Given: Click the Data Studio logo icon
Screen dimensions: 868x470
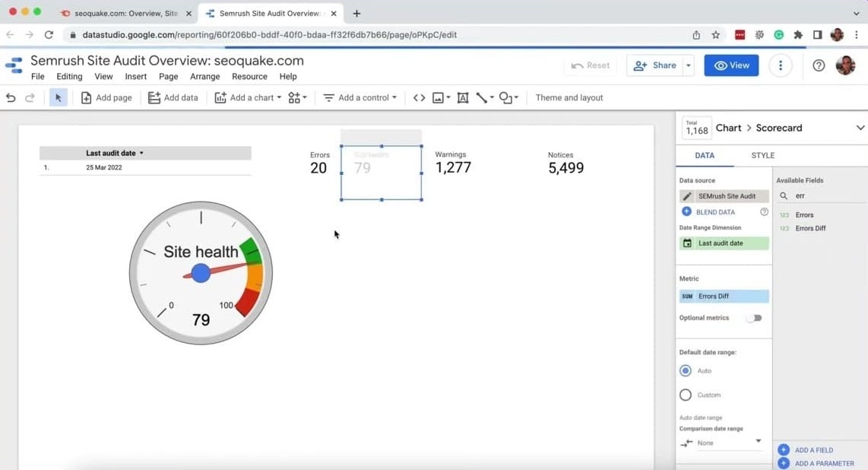Looking at the screenshot, I should pyautogui.click(x=14, y=65).
